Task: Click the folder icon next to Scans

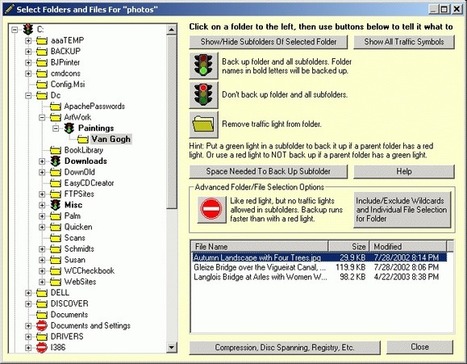Action: (55, 238)
